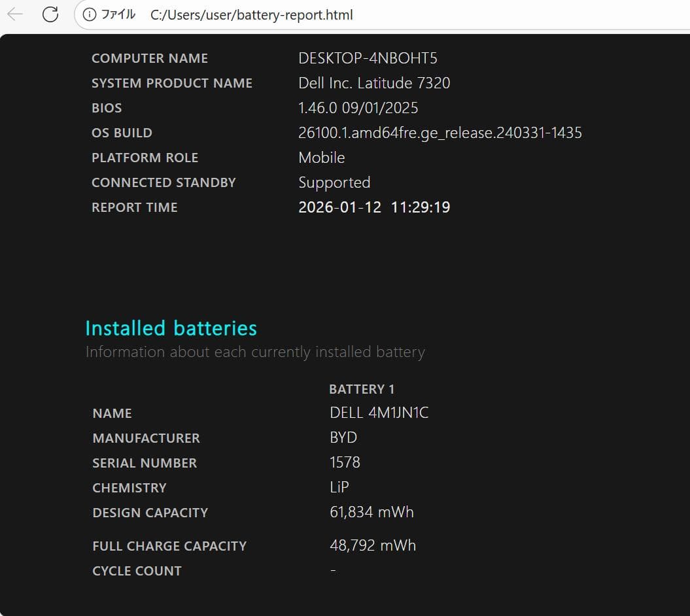
Task: Click the Installed batteries heading
Action: point(171,328)
